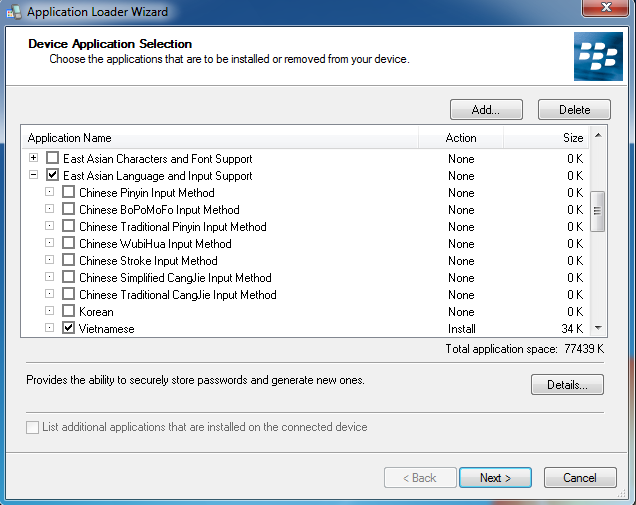Screen dimensions: 636x505
Task: Tick Chinese Traditional Pinyin Input Method
Action: pyautogui.click(x=68, y=226)
